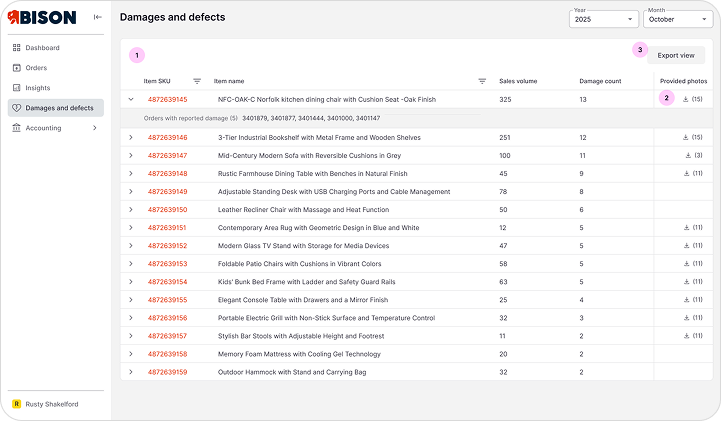The image size is (721, 421).
Task: Click the Bison logo
Action: tap(42, 17)
